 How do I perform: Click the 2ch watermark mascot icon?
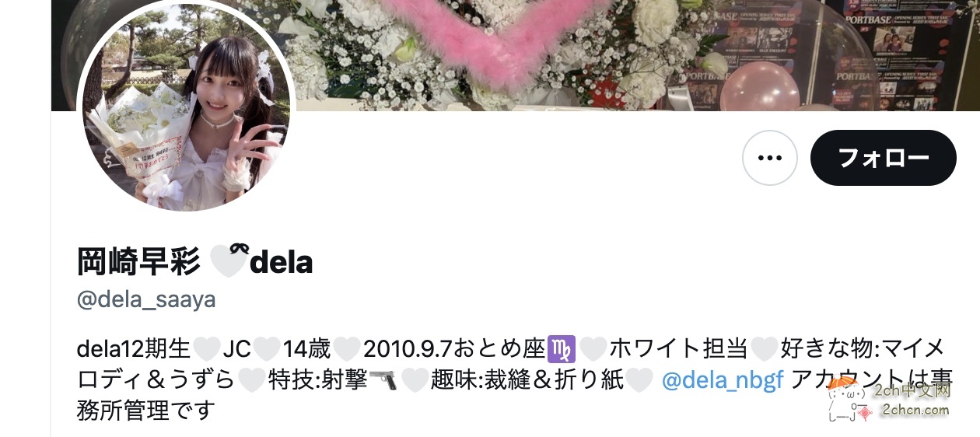click(849, 404)
